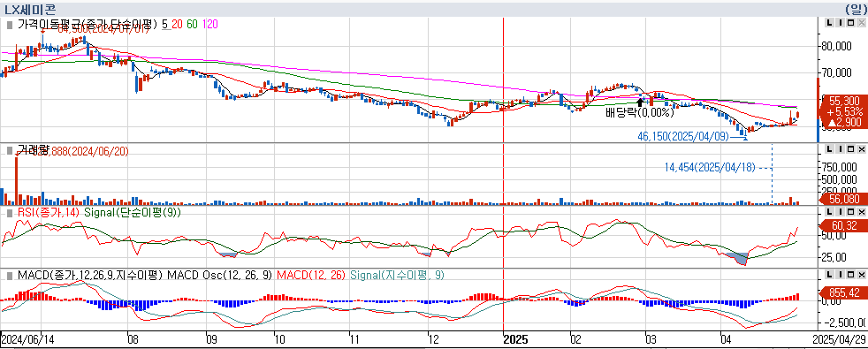The width and height of the screenshot is (868, 349).
Task: Close the RSI indicator panel
Action: pos(860,212)
